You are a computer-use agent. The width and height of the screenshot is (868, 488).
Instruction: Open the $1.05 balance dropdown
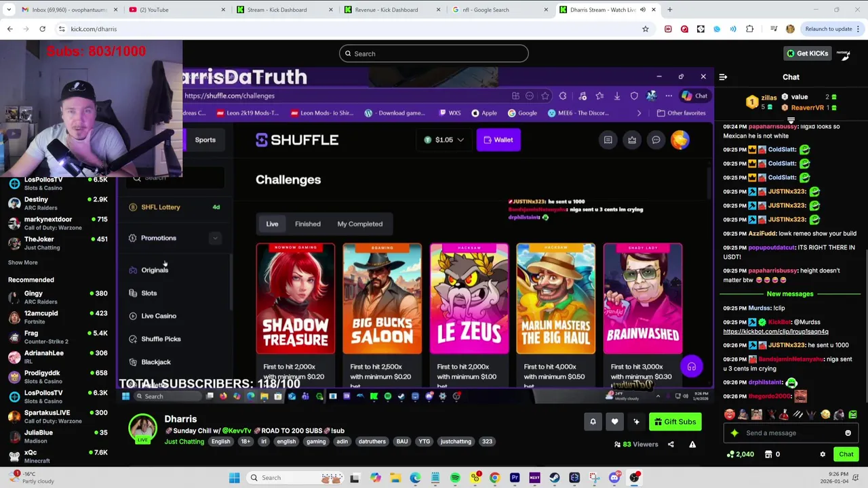443,140
